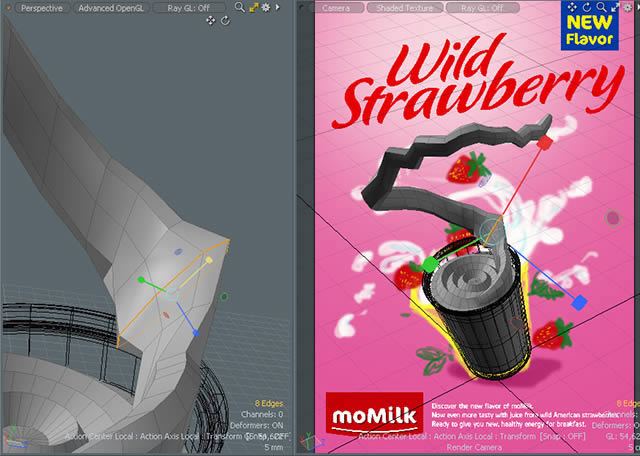Click the moMilk red logo
This screenshot has width=640, height=456.
click(374, 413)
